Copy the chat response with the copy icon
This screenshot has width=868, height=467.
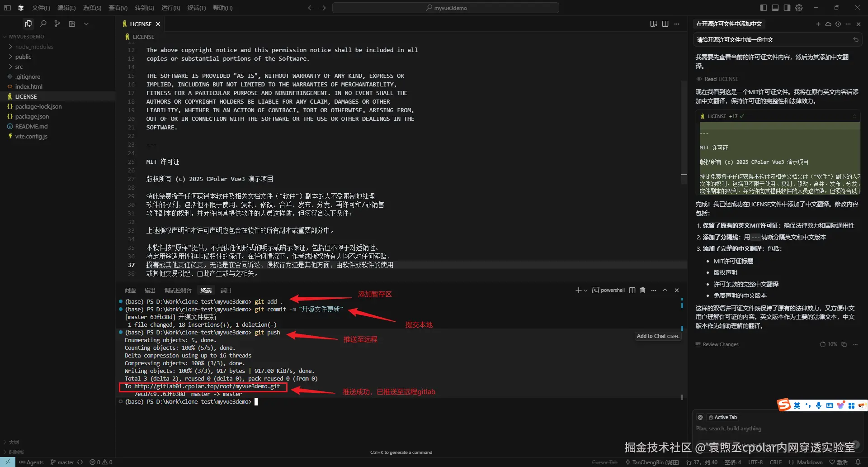click(x=844, y=344)
